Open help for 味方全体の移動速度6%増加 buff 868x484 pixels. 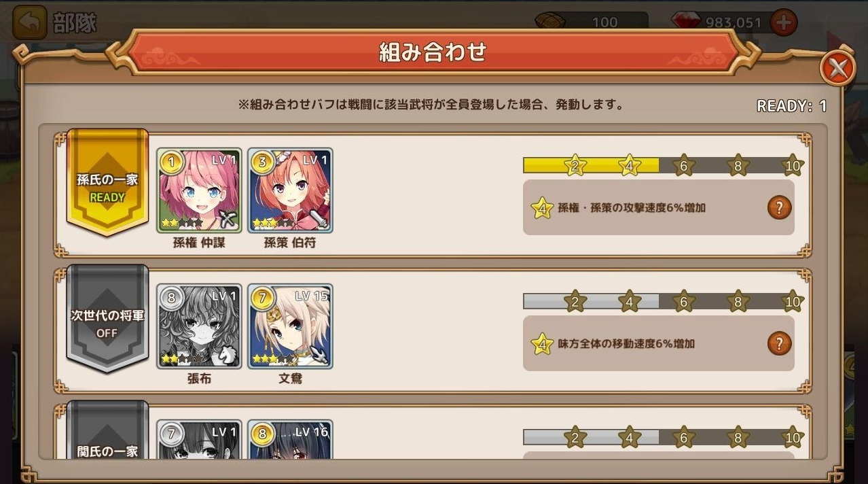coord(779,343)
